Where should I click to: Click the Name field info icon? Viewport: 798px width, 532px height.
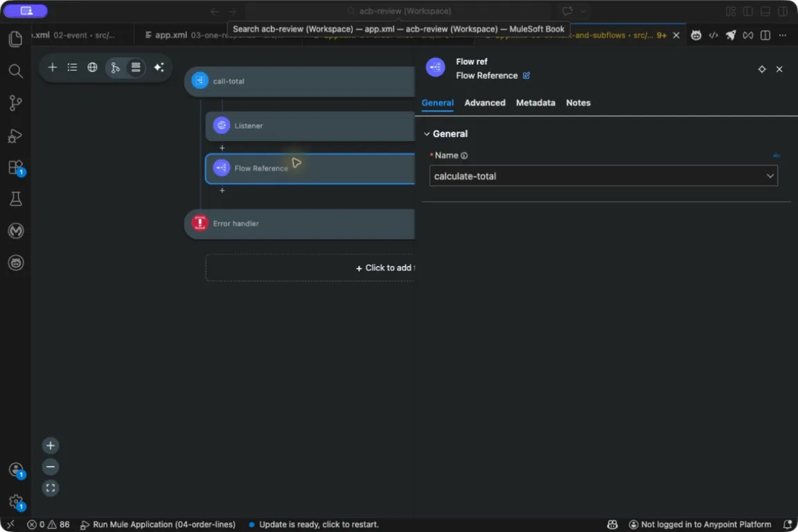[x=464, y=156]
